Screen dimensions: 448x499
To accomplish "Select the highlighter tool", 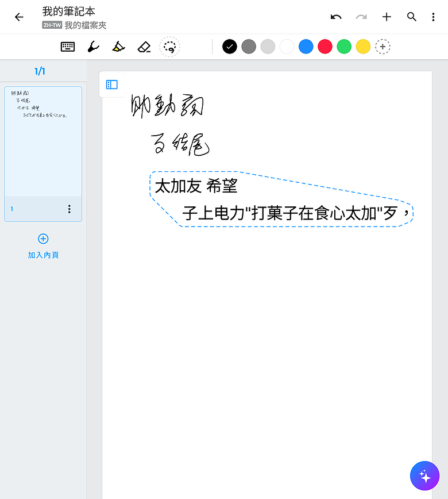I will click(x=118, y=47).
